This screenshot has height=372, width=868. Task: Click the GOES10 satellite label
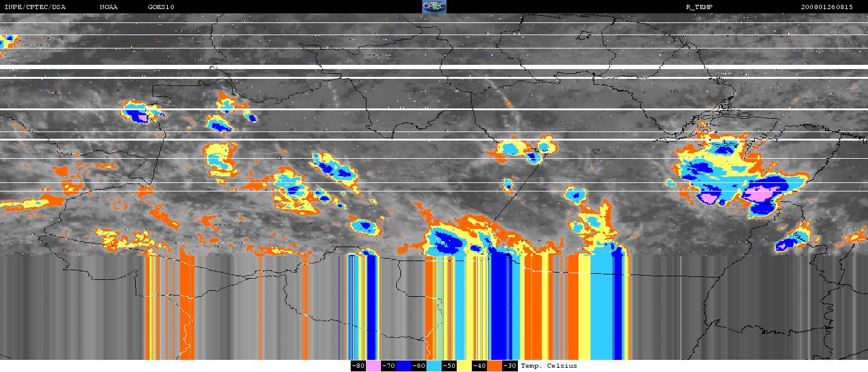tap(161, 7)
